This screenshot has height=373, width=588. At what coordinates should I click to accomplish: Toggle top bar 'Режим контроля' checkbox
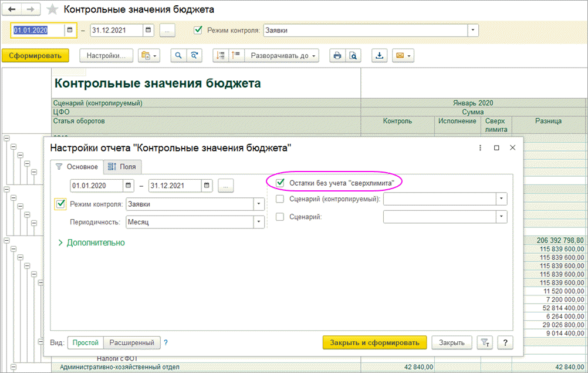point(198,30)
